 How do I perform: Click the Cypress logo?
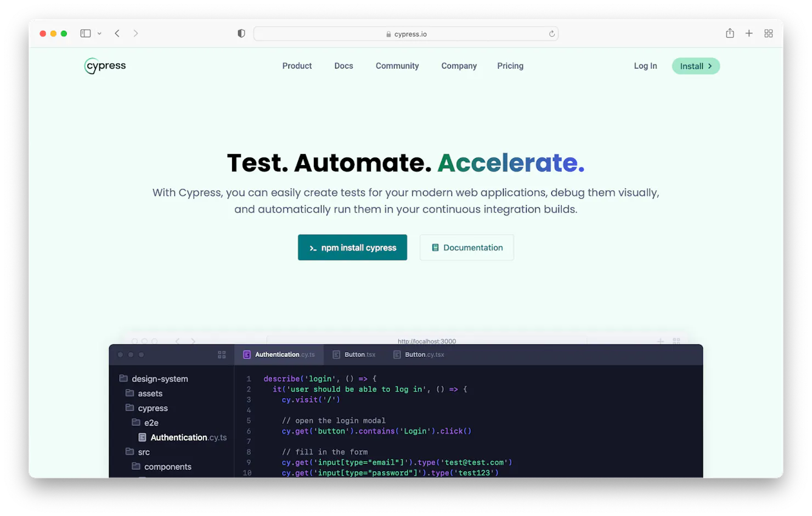coord(105,66)
